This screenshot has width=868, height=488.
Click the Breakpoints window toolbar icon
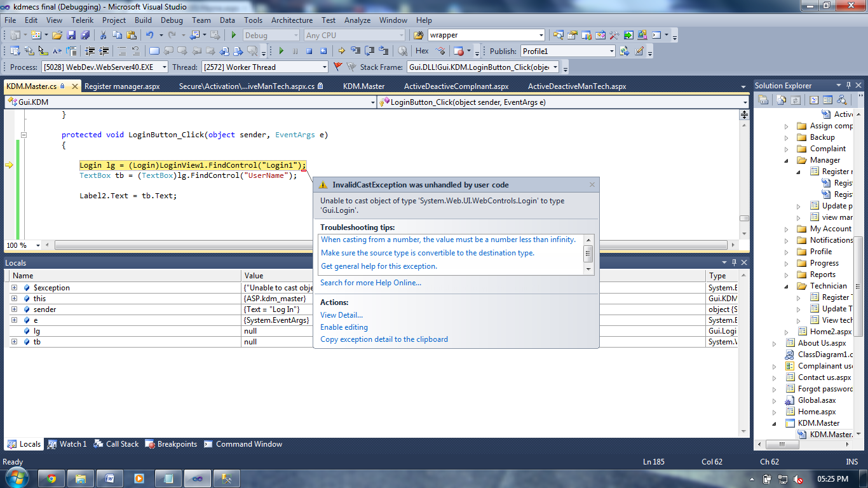458,51
